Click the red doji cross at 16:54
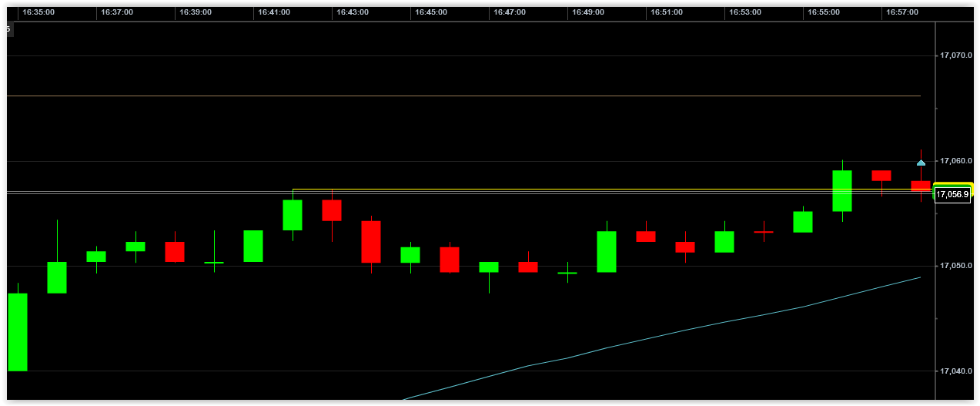Viewport: 980px width, 406px height. (764, 231)
